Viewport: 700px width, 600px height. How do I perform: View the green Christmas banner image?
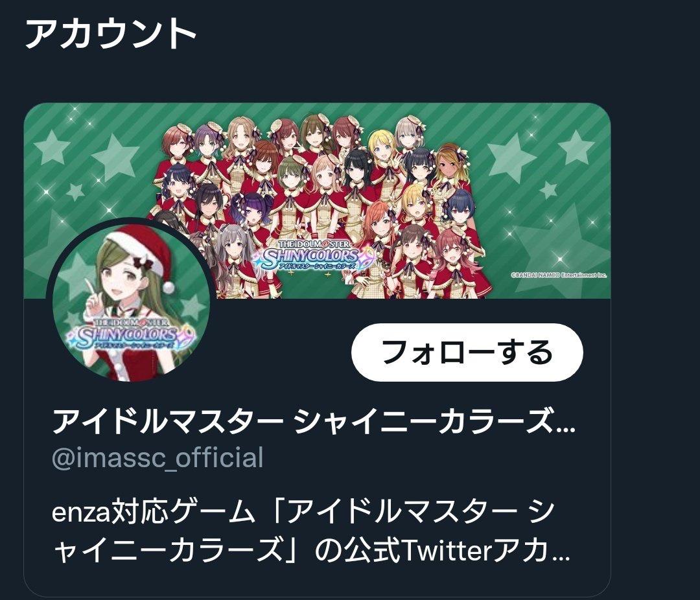(317, 200)
